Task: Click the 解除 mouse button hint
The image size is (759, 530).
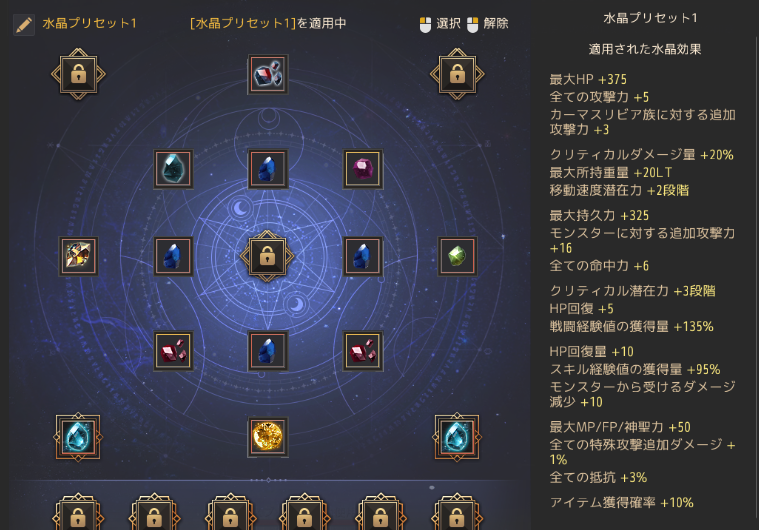Action: 487,24
